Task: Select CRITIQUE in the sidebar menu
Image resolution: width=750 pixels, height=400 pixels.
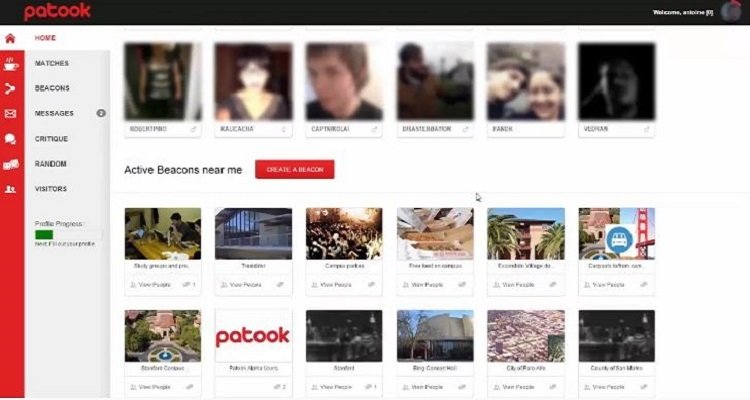Action: pos(51,139)
